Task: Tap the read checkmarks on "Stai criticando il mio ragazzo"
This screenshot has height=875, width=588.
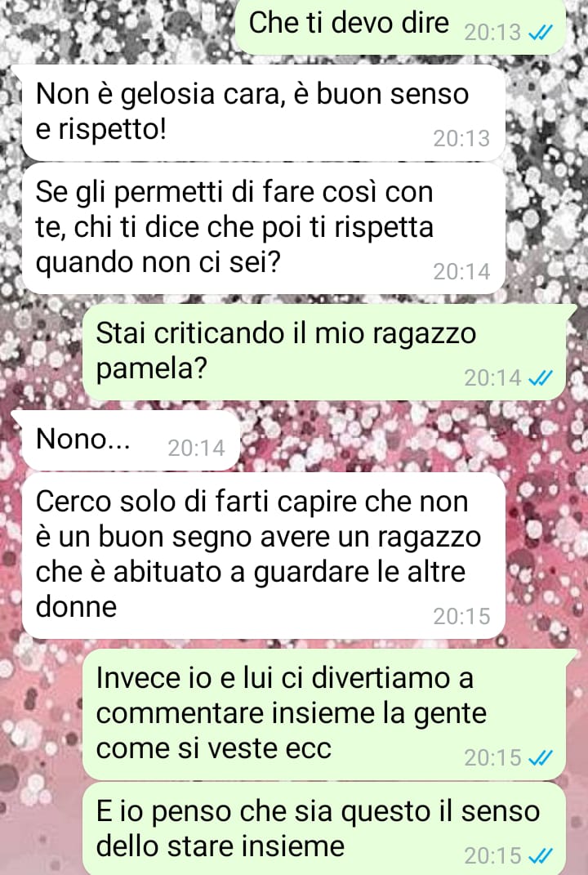Action: tap(540, 378)
